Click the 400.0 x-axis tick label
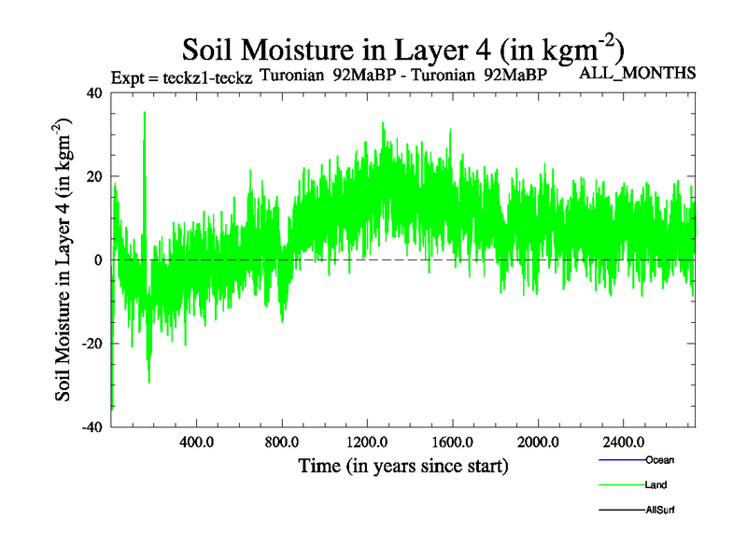Viewport: 747px width, 560px height. 196,441
